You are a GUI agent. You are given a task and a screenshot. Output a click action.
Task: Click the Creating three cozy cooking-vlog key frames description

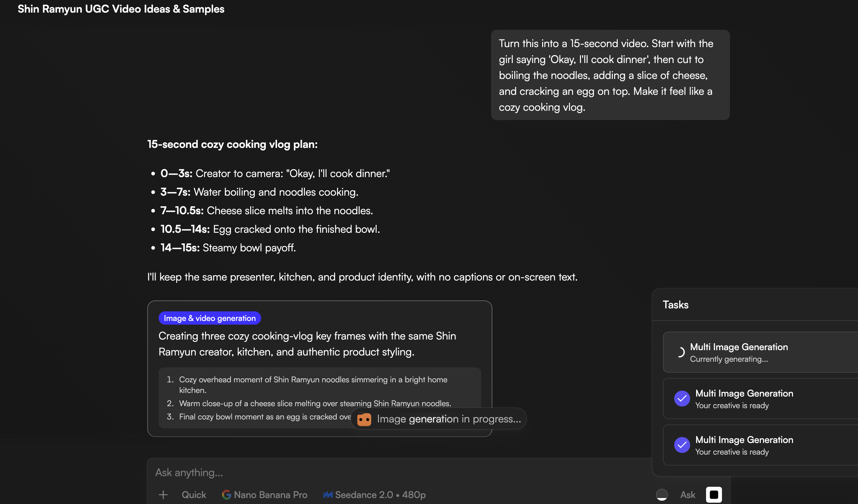tap(308, 344)
